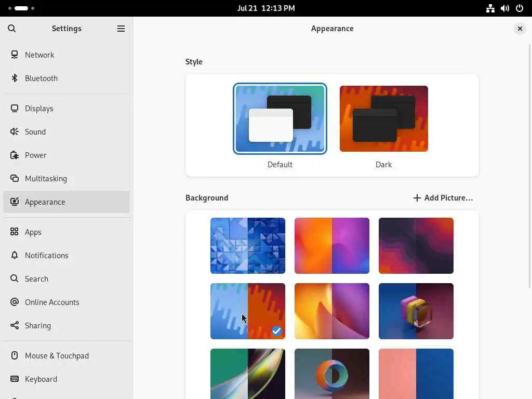Choose the pink and blue wallpaper
This screenshot has height=399, width=532.
click(416, 374)
